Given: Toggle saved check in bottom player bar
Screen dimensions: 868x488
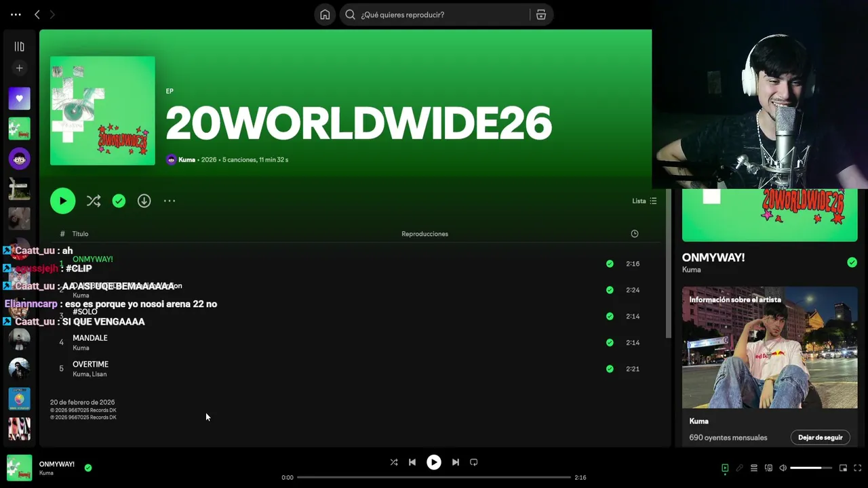Looking at the screenshot, I should (88, 468).
